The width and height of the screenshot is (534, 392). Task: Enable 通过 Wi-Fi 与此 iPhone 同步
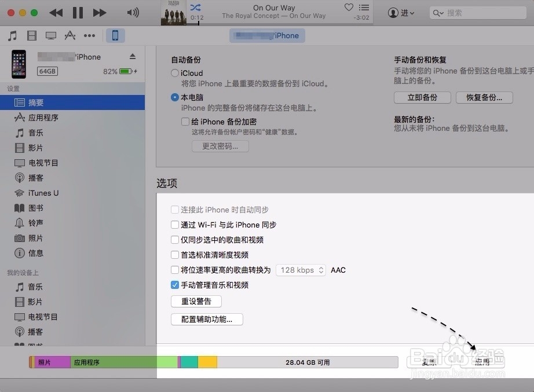175,225
